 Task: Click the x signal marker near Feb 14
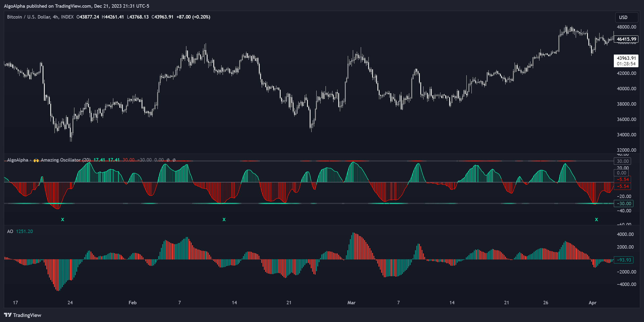click(x=224, y=220)
